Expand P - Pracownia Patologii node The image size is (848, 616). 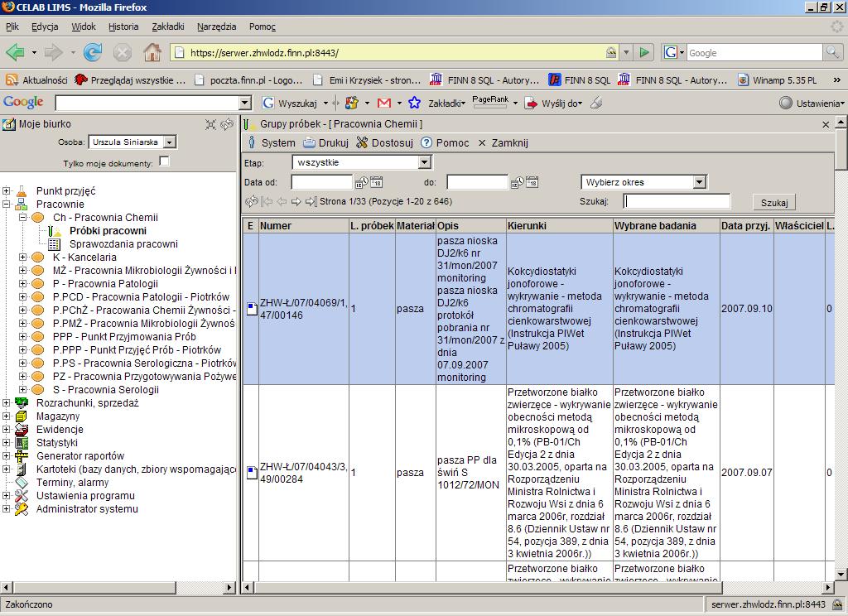pyautogui.click(x=22, y=284)
